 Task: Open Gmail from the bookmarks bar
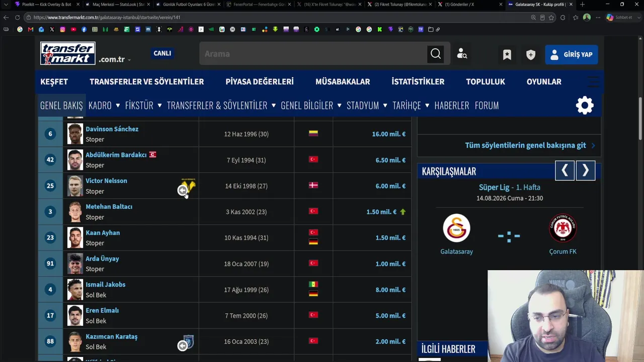coord(31,29)
